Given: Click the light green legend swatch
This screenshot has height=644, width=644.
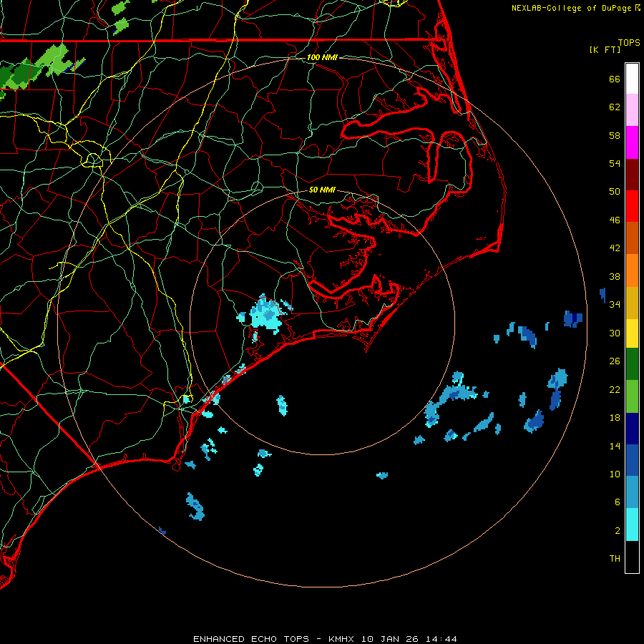Looking at the screenshot, I should (x=632, y=396).
